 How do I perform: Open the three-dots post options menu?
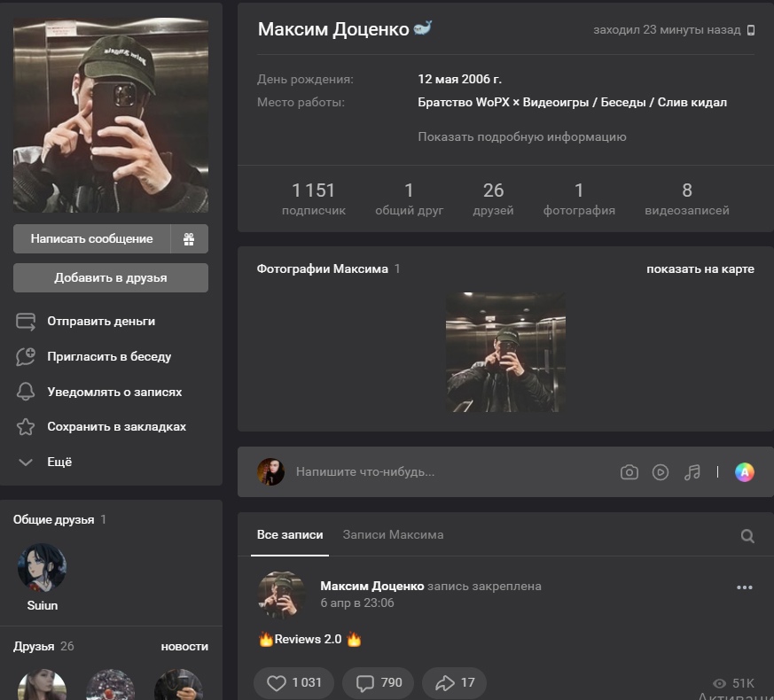(x=745, y=587)
